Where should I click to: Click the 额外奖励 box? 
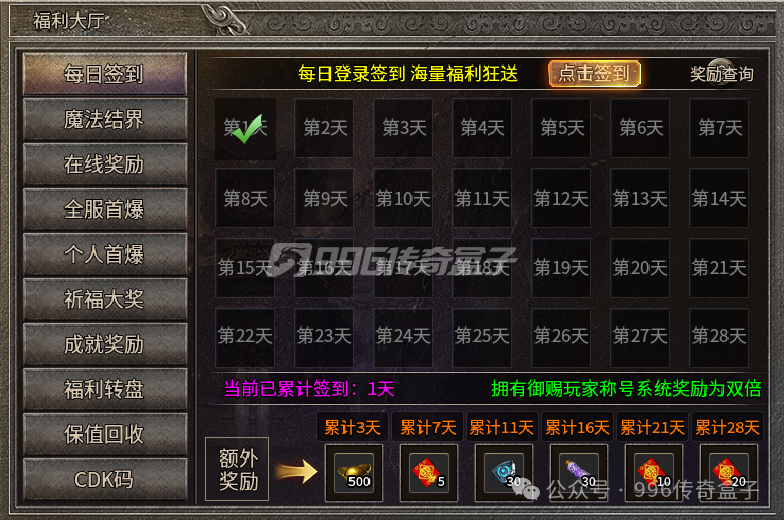tap(237, 470)
